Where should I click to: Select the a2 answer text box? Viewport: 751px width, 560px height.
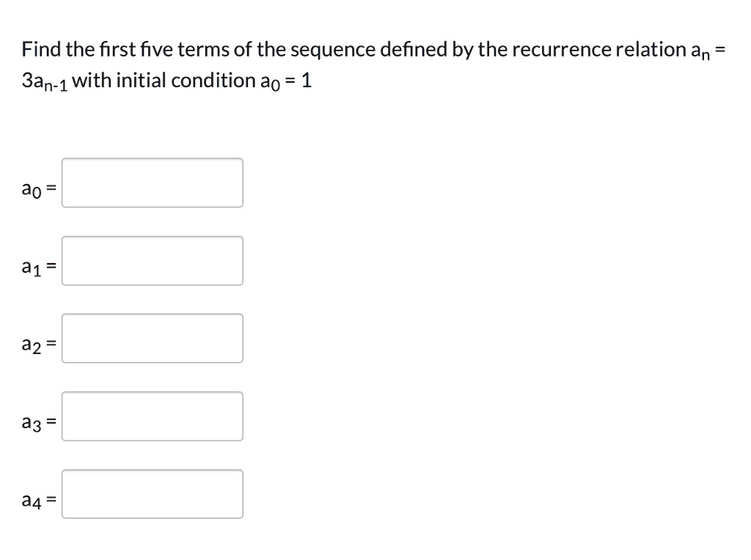click(x=153, y=339)
